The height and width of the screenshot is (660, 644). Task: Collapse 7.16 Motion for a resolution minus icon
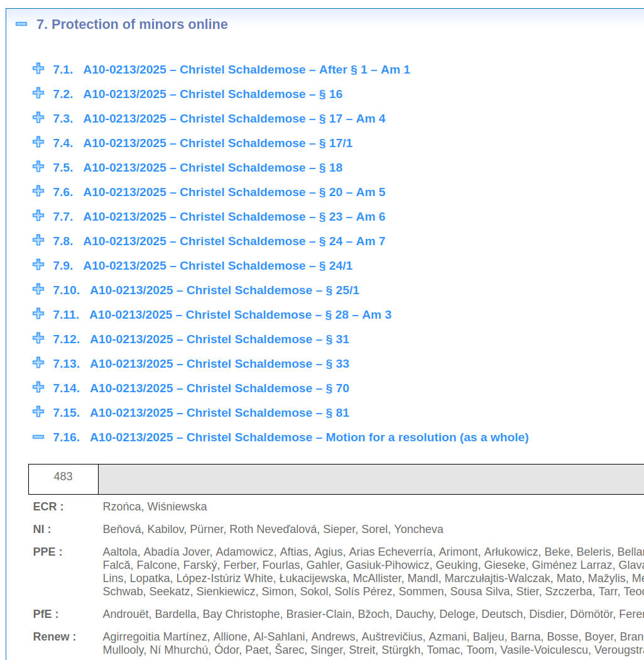click(38, 437)
